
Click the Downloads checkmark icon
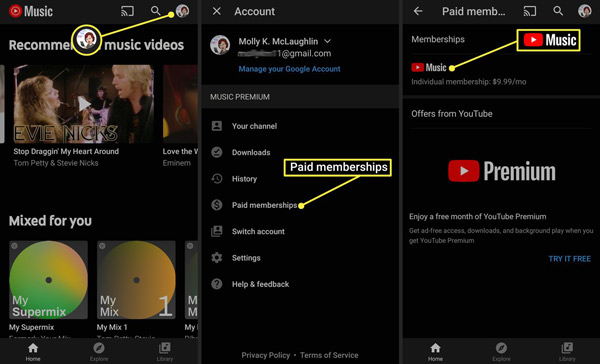(x=217, y=152)
